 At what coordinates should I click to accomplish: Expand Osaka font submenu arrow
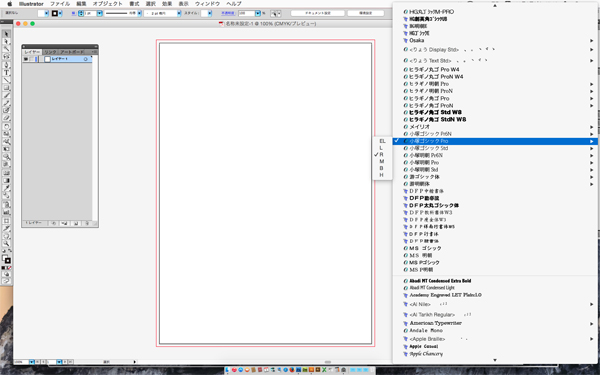[x=592, y=40]
